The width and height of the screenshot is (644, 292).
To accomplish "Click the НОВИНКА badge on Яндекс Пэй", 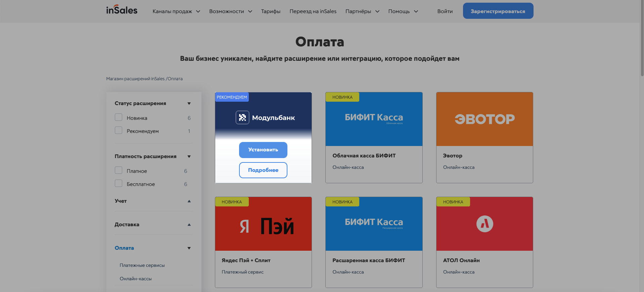I will pos(232,202).
